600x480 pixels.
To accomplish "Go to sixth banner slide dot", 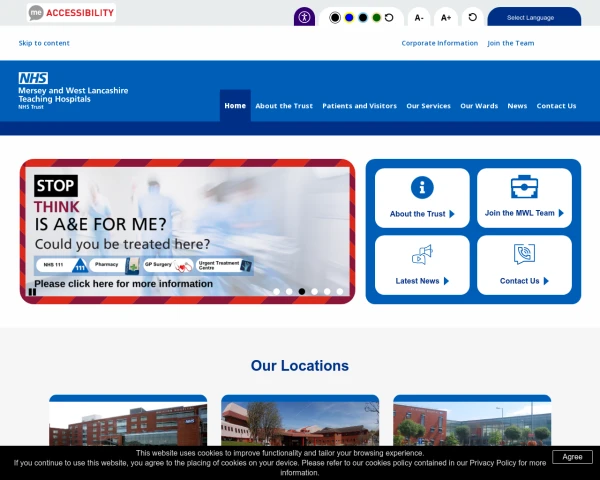I will click(x=340, y=292).
